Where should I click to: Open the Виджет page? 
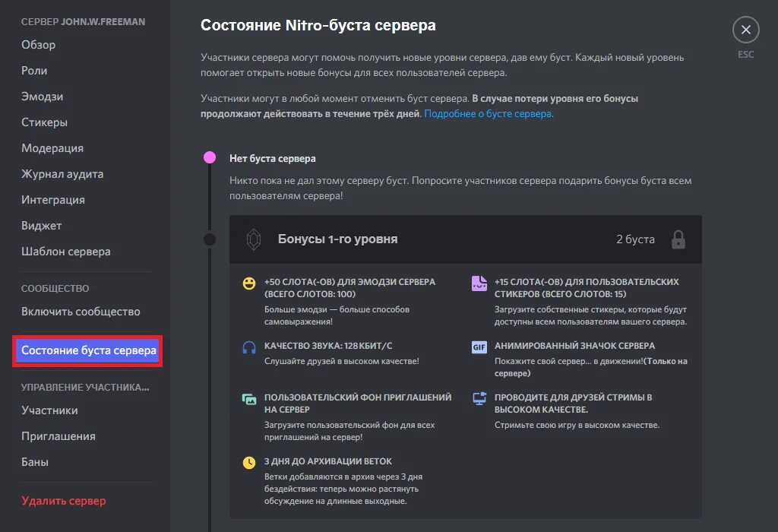(41, 225)
